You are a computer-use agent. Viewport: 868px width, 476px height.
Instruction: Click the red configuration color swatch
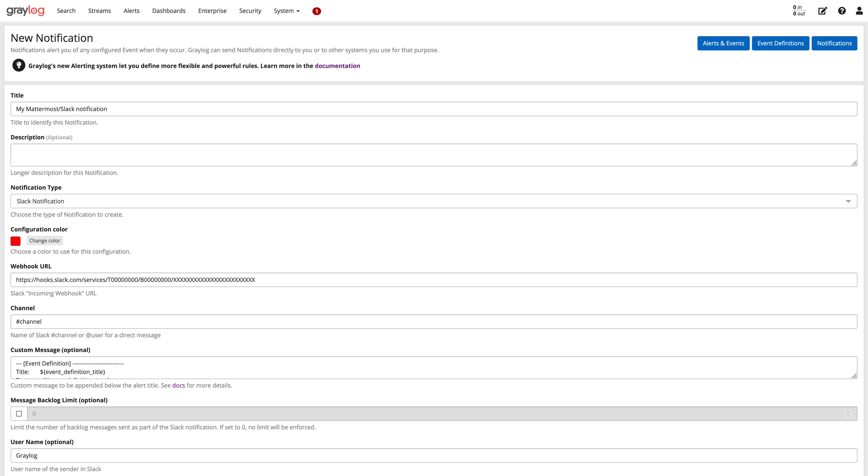(15, 240)
